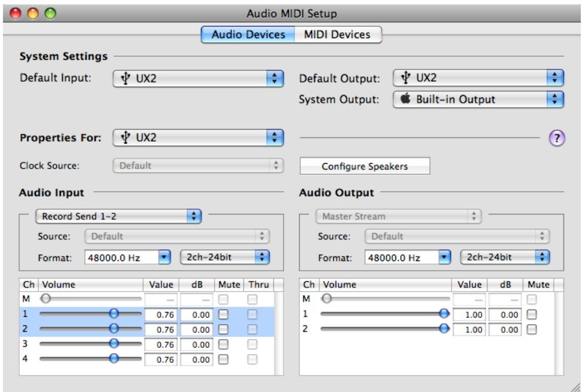
Task: Mute input channel 2
Action: pyautogui.click(x=223, y=329)
